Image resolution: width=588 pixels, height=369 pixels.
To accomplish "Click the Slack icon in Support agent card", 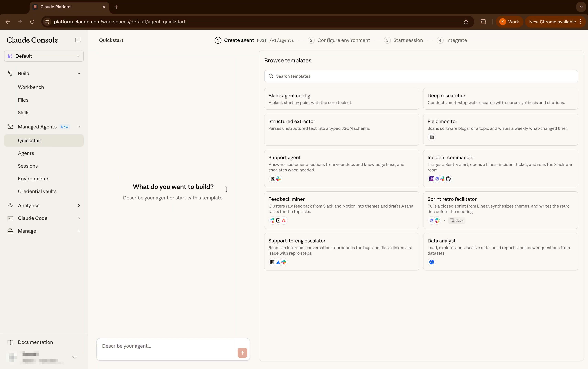I will (278, 179).
